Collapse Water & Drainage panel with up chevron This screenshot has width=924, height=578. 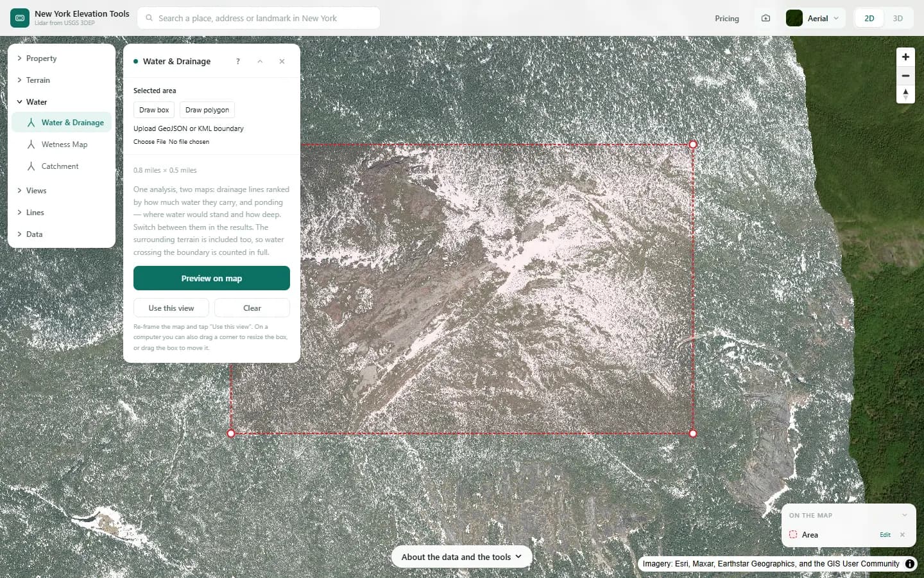(x=260, y=61)
